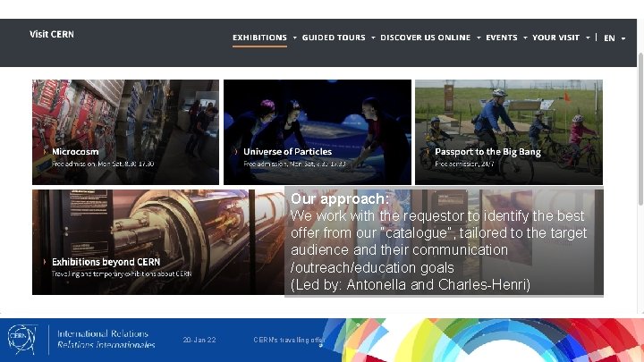Click 'International Relations' footer text
Image resolution: width=644 pixels, height=362 pixels.
point(103,333)
